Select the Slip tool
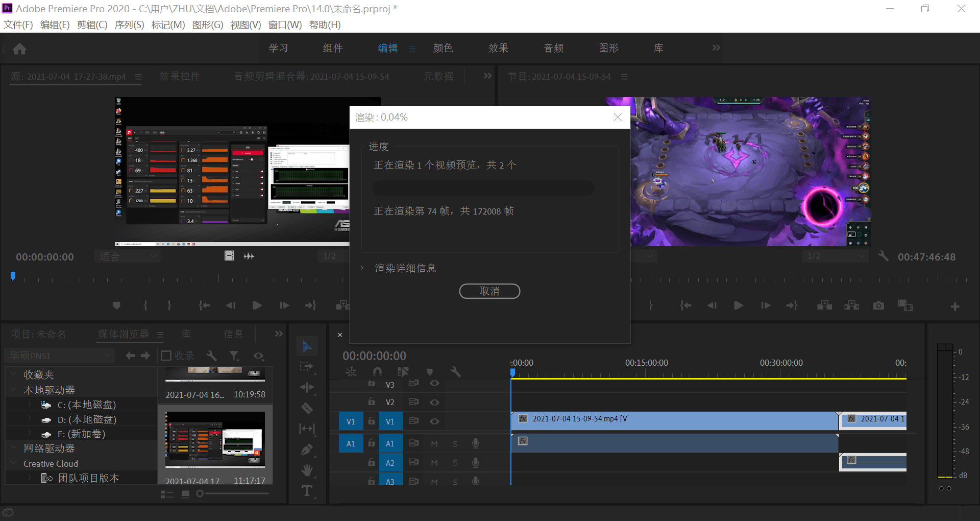 point(307,429)
